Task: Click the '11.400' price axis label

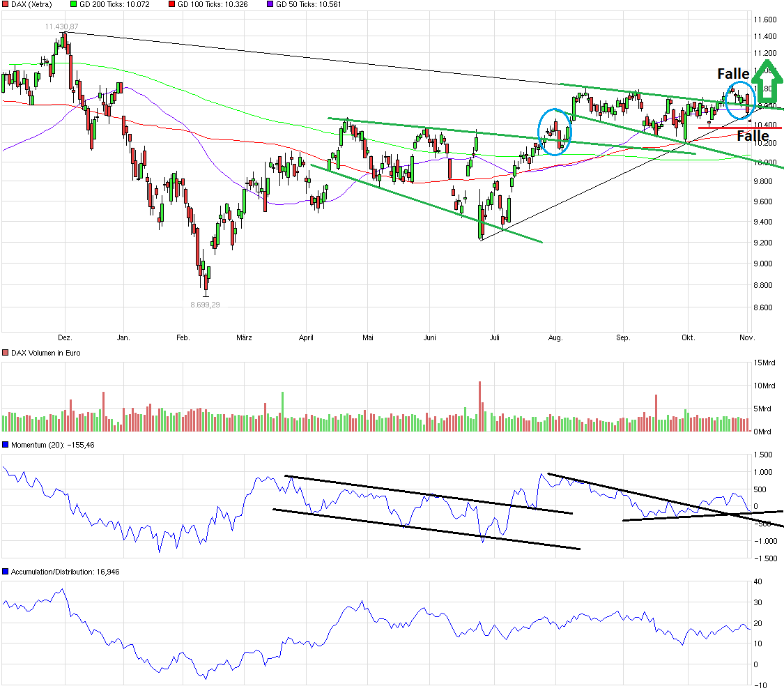Action: (x=765, y=36)
